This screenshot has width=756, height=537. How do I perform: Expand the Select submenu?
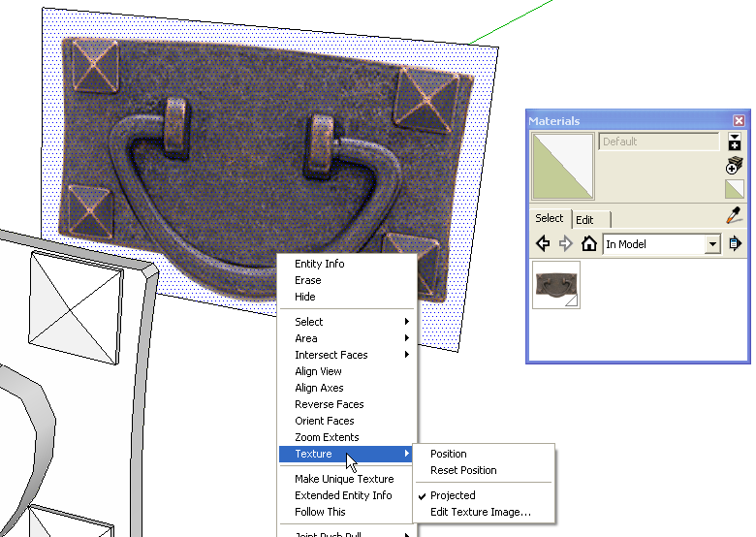[347, 322]
